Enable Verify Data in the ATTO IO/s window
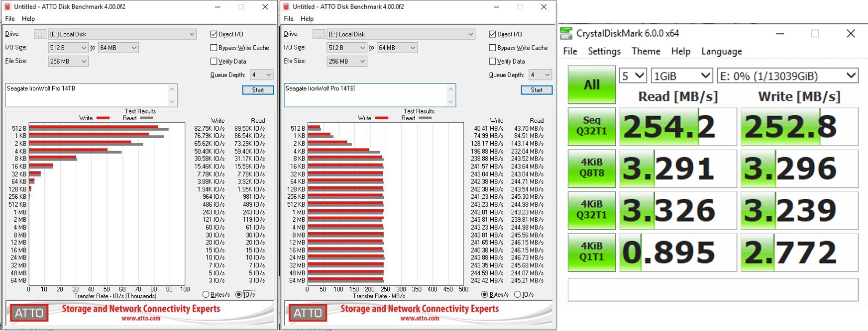868x331 pixels. [x=214, y=61]
